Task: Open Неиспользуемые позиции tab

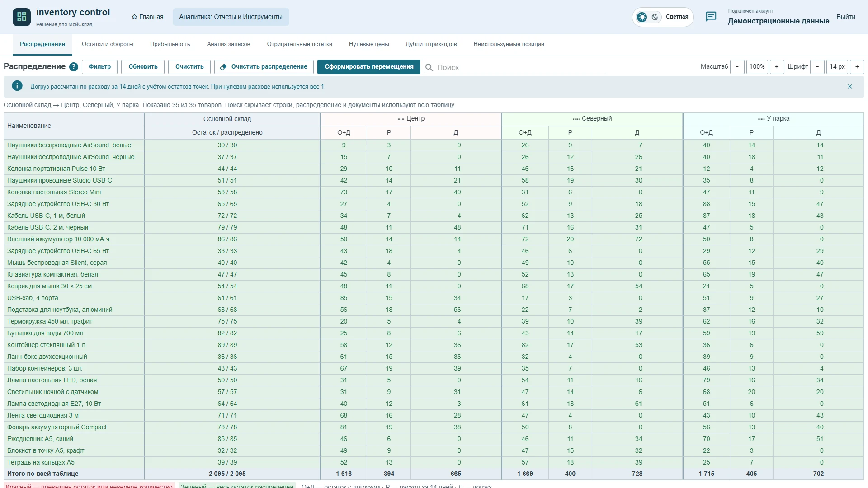Action: click(509, 44)
